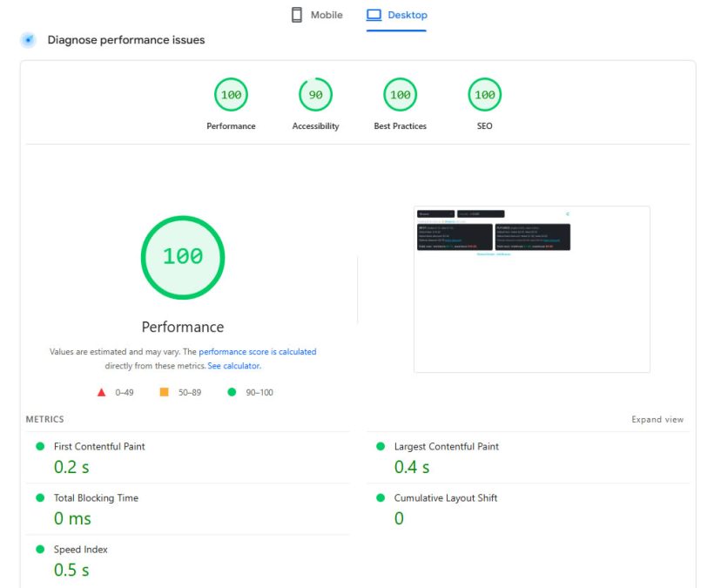
Task: Click the red triangle 0–49 legend icon
Action: (102, 393)
